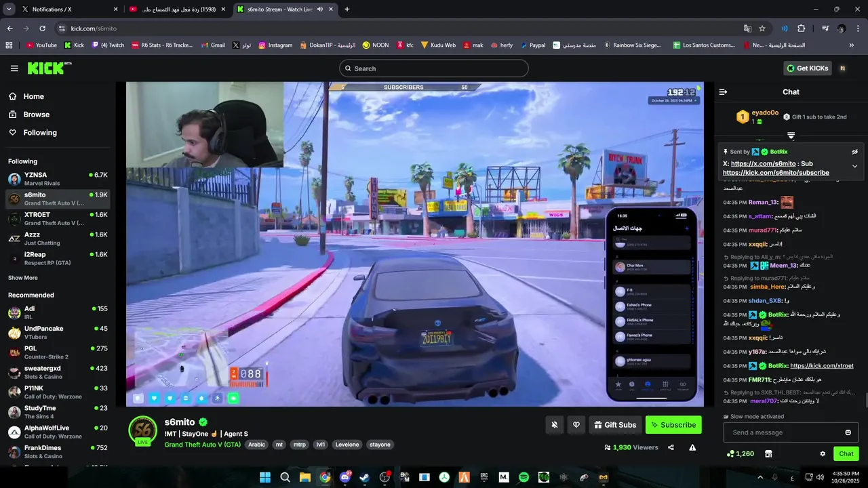Go back to previous page
The height and width of the screenshot is (488, 868).
pos(9,28)
